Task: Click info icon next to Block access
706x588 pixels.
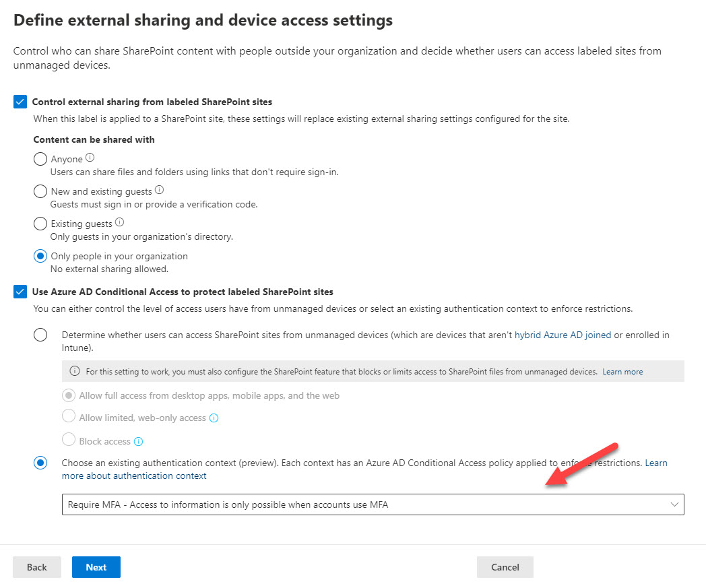Action: [x=139, y=442]
